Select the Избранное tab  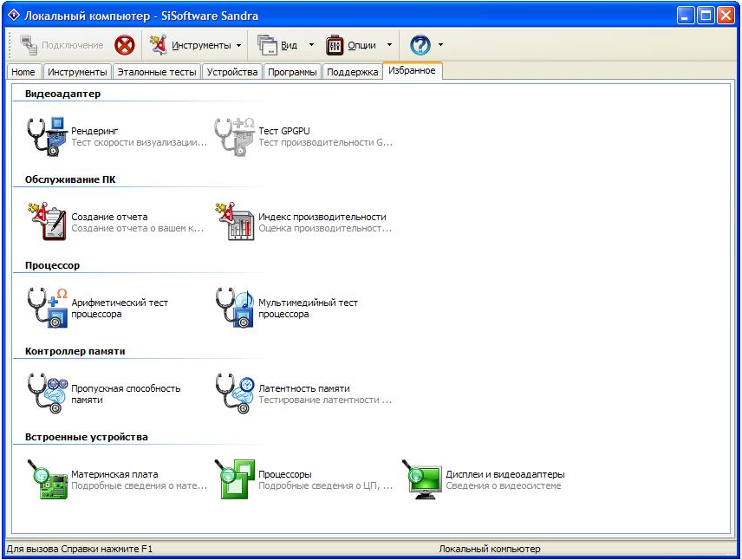tap(412, 70)
